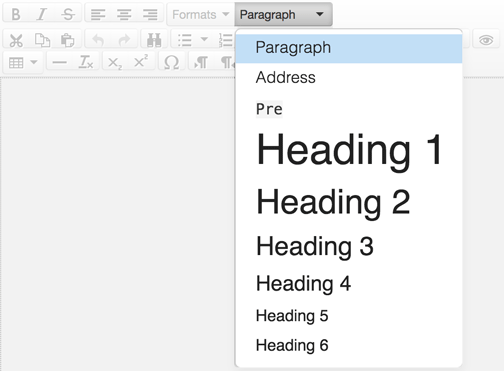The width and height of the screenshot is (504, 371).
Task: Apply subscript formatting
Action: (115, 62)
